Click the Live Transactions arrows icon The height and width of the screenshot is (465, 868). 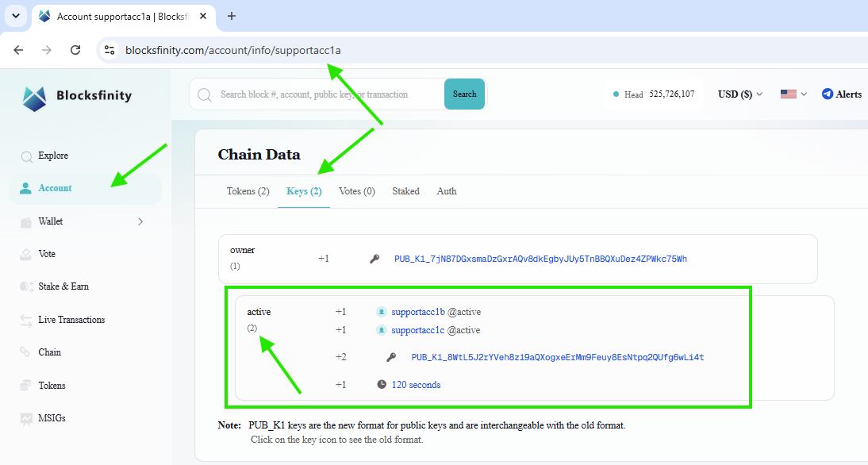pos(25,321)
